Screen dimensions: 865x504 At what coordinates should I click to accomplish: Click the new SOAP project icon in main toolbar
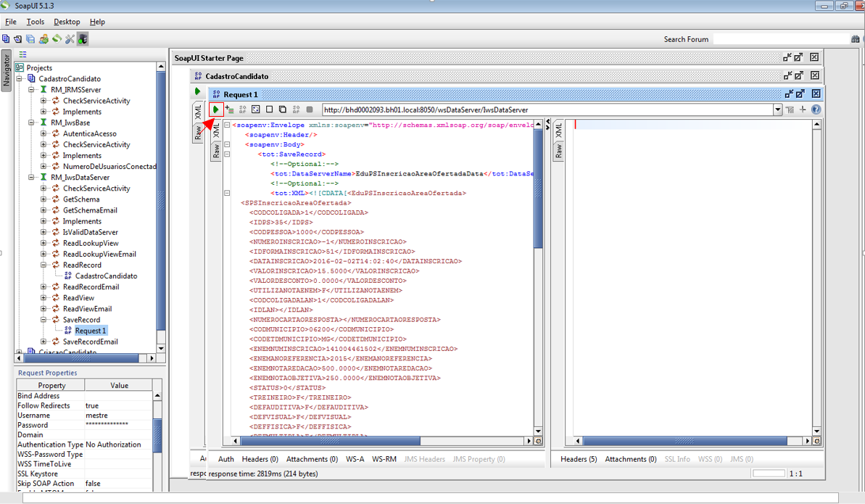point(6,38)
